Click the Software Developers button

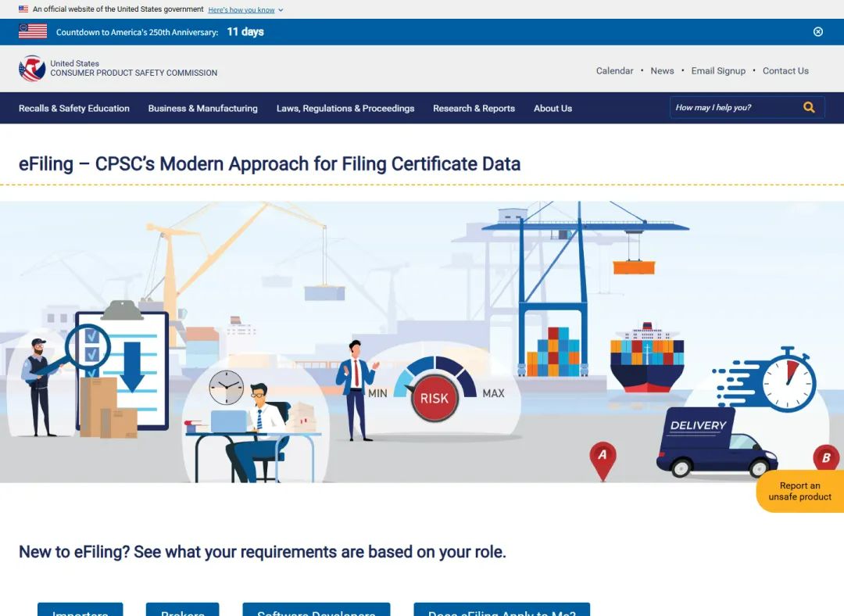tap(316, 610)
